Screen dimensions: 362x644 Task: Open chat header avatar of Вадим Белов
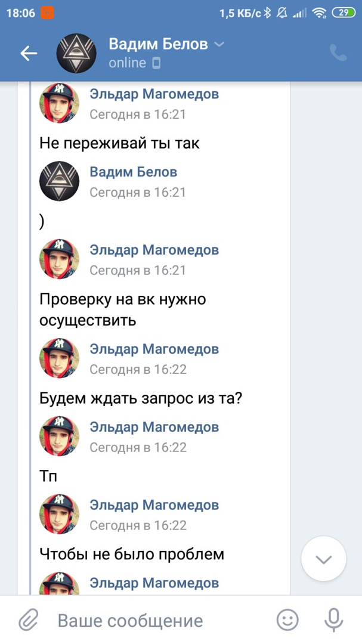76,54
